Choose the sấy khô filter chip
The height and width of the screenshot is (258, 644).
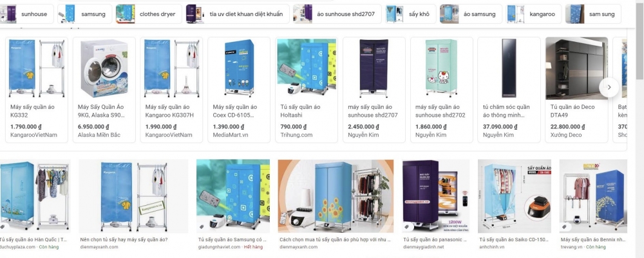[411, 14]
